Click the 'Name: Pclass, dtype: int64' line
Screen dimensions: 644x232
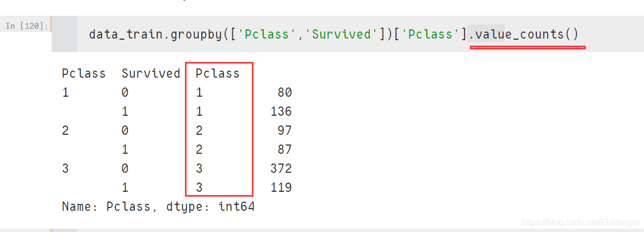[158, 206]
